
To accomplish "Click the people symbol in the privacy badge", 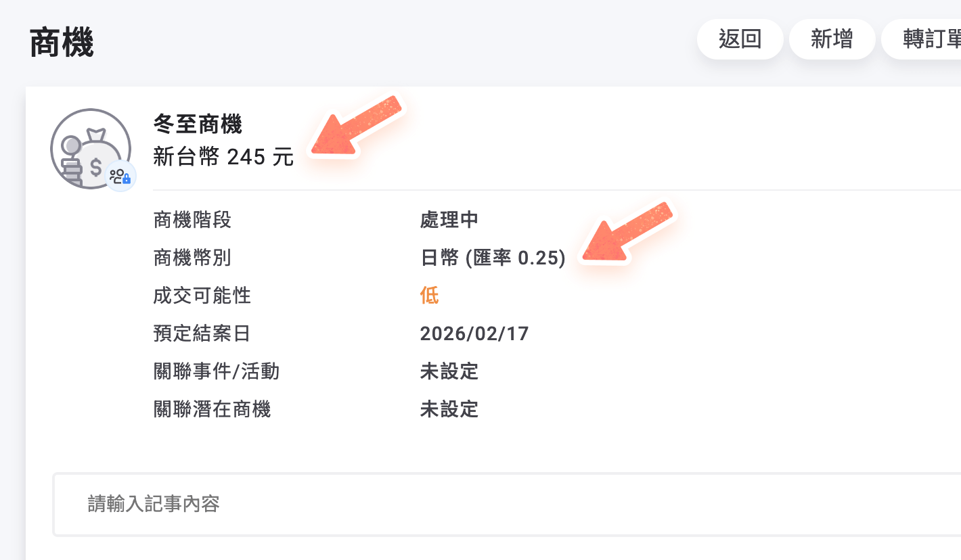I will pos(116,174).
